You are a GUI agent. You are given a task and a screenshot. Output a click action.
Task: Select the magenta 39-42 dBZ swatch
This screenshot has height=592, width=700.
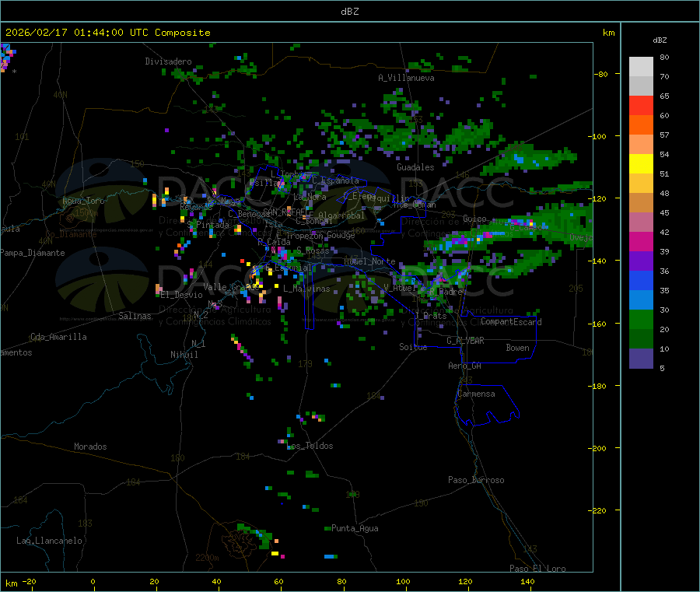pyautogui.click(x=641, y=241)
